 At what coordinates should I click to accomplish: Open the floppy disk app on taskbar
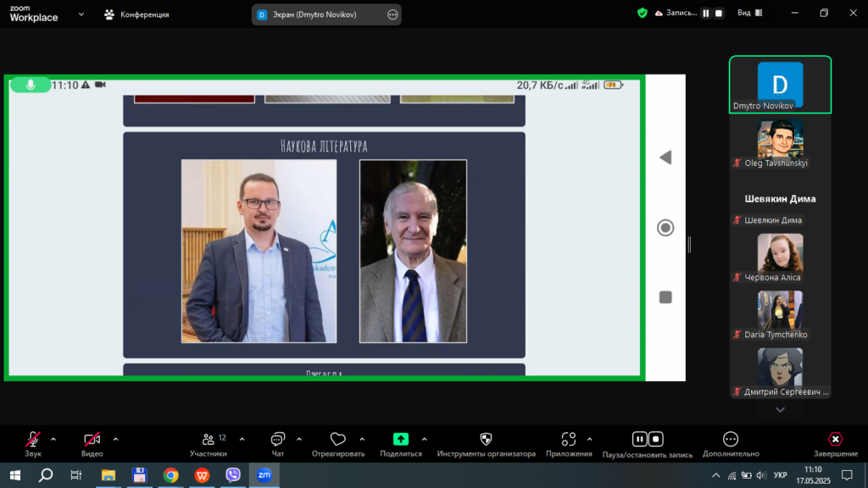pos(139,475)
